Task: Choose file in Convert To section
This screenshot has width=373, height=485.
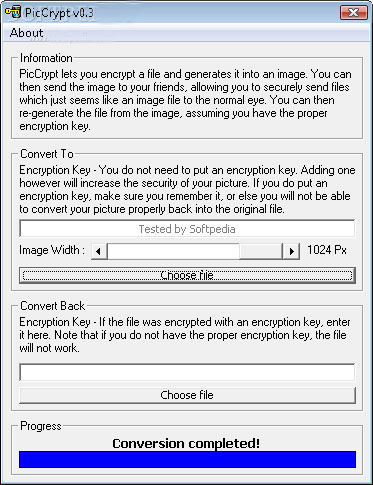Action: (x=187, y=275)
